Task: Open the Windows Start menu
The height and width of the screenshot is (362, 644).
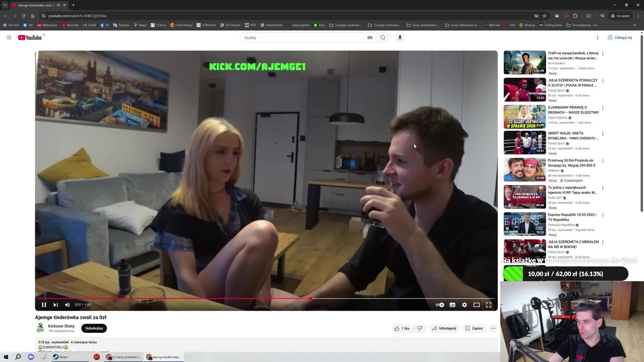Action: pyautogui.click(x=6, y=357)
